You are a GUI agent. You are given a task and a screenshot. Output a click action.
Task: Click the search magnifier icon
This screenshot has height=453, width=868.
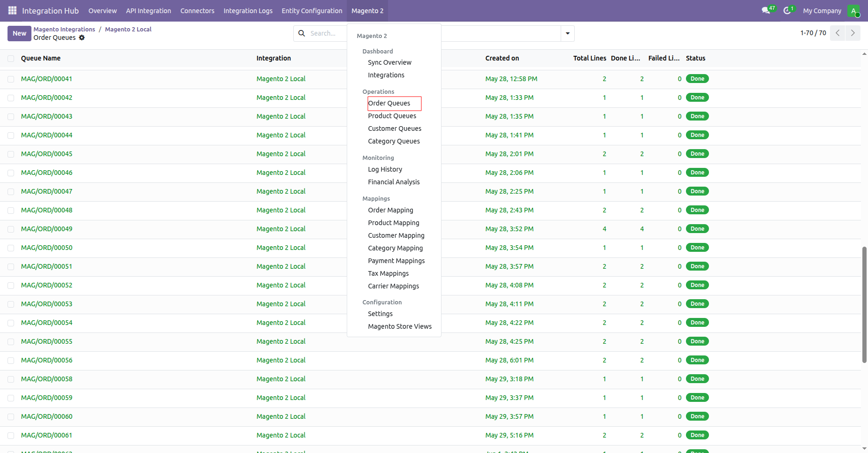tap(302, 33)
